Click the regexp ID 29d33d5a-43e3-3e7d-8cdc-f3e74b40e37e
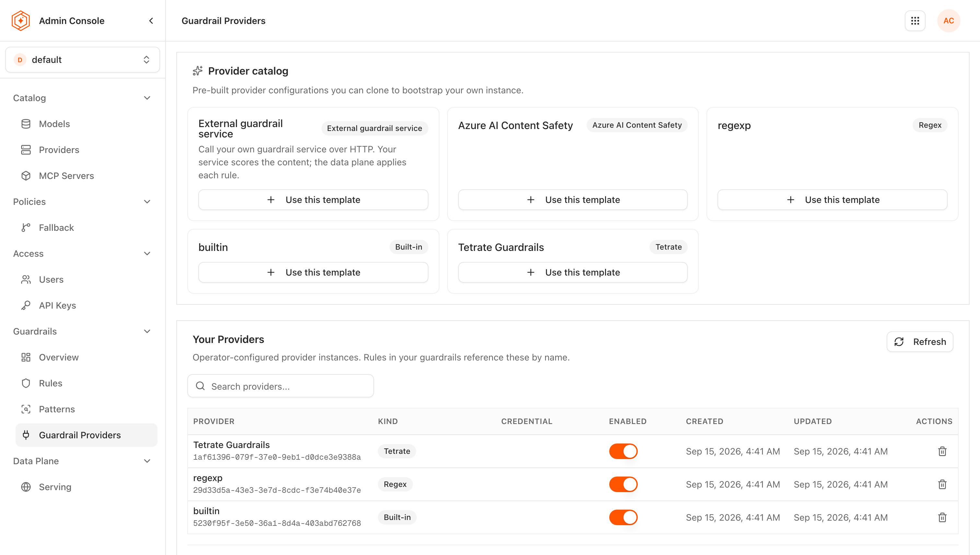Viewport: 980px width, 555px height. pyautogui.click(x=277, y=490)
